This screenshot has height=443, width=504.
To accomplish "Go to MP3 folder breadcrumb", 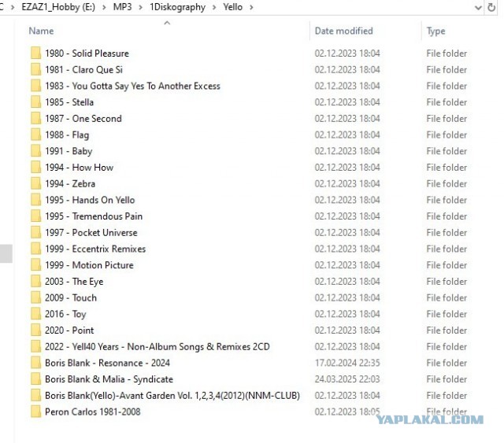I will coord(123,7).
